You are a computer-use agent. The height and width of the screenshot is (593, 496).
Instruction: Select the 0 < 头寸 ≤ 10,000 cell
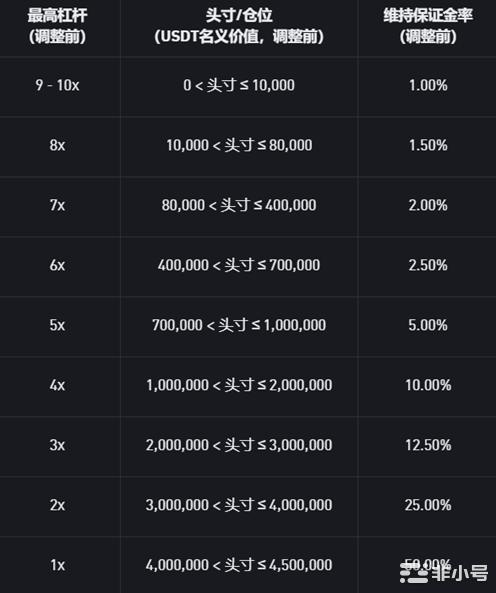[239, 85]
